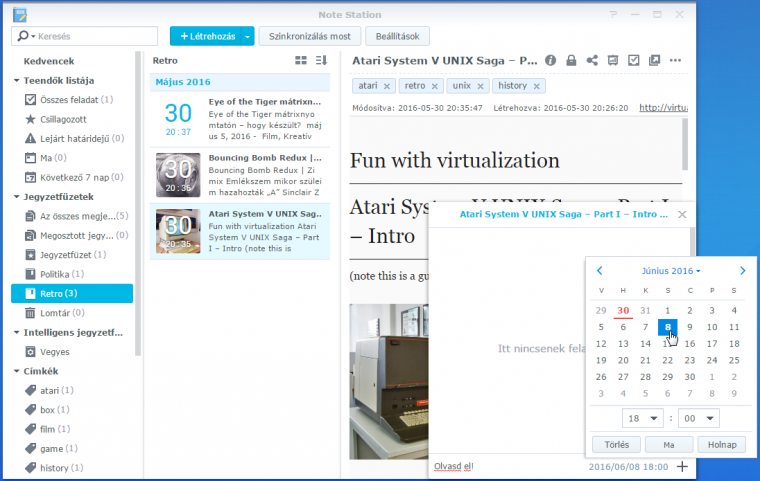
Task: Open the minute dropdown showing 00
Action: pyautogui.click(x=698, y=418)
